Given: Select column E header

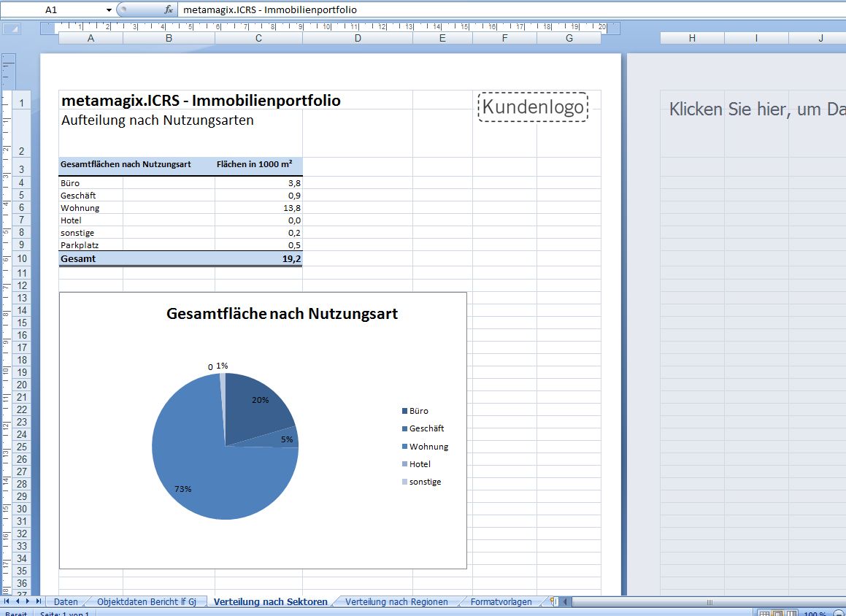Looking at the screenshot, I should (442, 38).
